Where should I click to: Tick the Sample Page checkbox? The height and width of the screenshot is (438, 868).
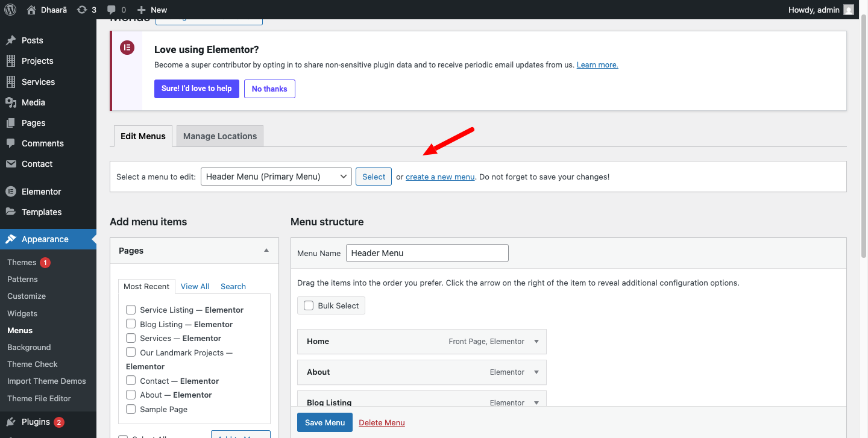[x=131, y=409]
